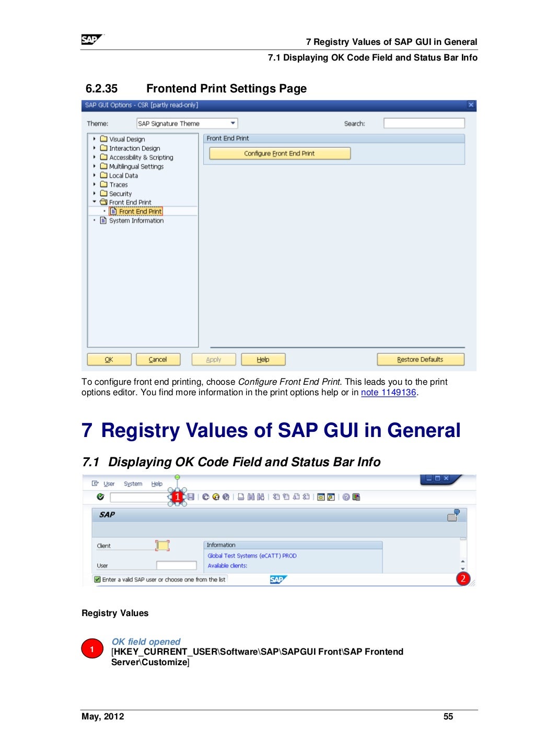This screenshot has width=535, height=756.
Task: Click the scrollbar up arrow in the SAP window
Action: 463,562
